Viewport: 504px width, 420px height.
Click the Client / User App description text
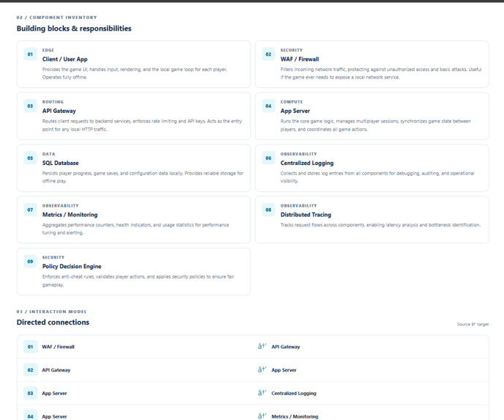tap(135, 73)
